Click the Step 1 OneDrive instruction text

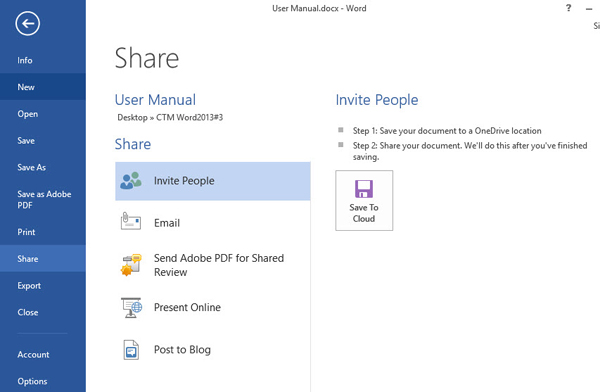[x=447, y=131]
